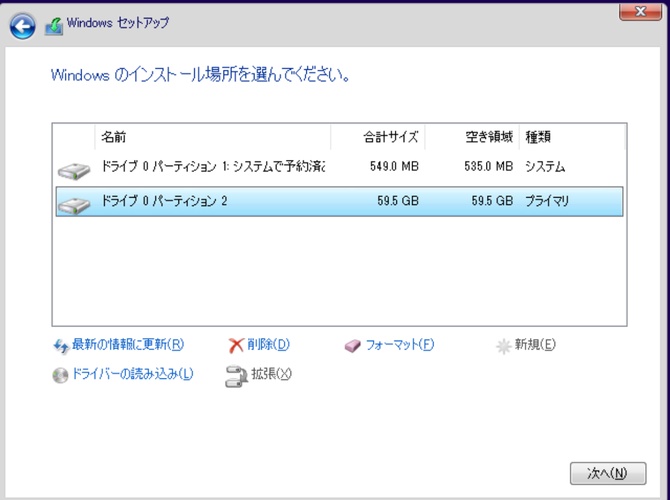Sort by the 名前 column header
This screenshot has height=500, width=670.
pyautogui.click(x=212, y=137)
